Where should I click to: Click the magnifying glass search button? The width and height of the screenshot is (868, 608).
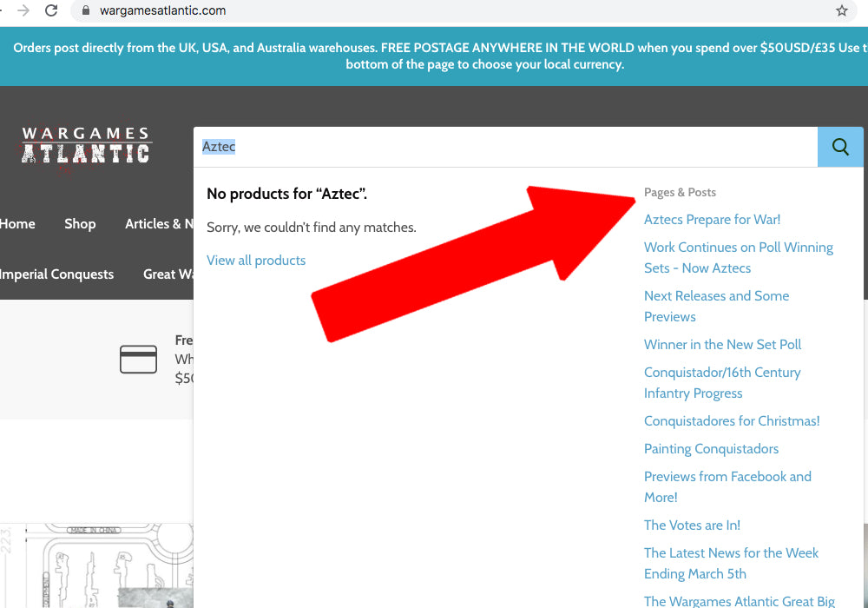pyautogui.click(x=840, y=147)
